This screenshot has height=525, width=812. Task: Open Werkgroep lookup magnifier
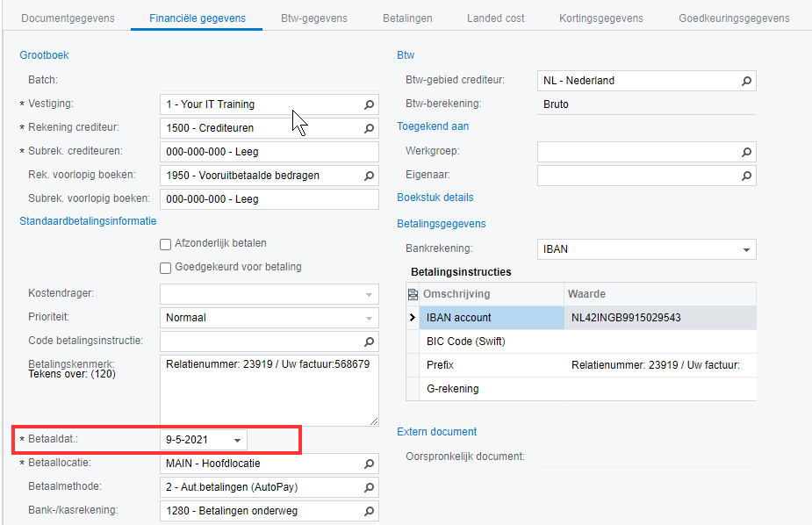pos(746,152)
